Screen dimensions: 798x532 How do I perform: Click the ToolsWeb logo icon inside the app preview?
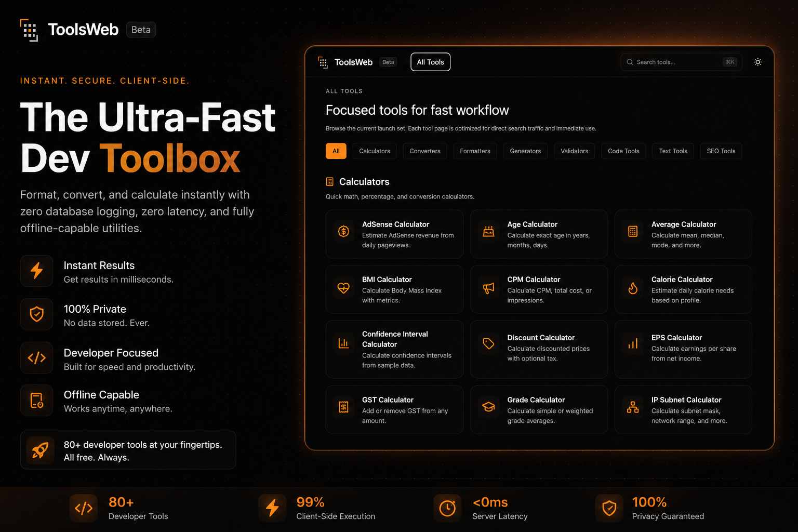323,62
